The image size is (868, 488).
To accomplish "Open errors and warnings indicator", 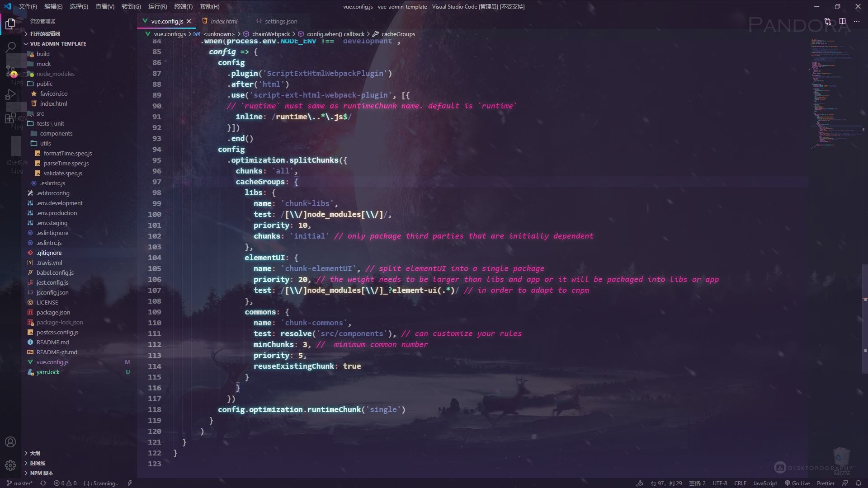I will coord(65,483).
